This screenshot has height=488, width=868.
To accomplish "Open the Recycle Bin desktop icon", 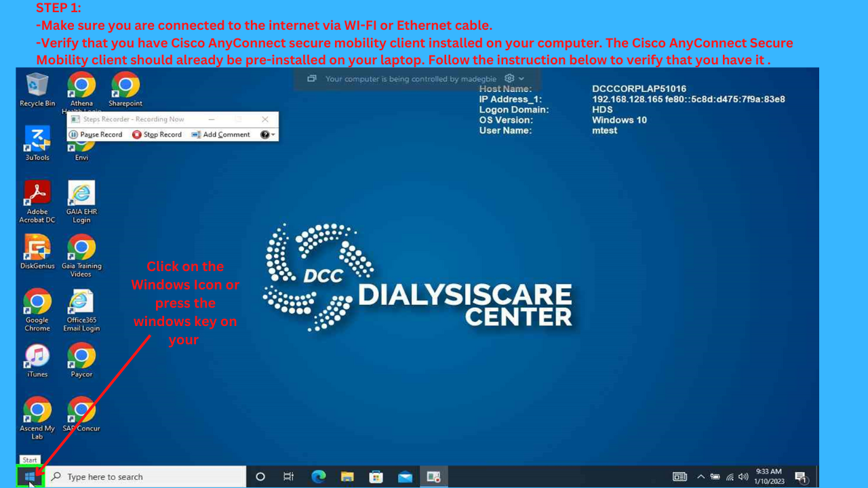I will (x=37, y=90).
